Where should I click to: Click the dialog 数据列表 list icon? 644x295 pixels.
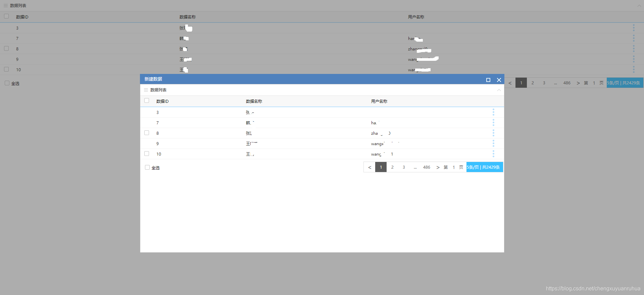(x=146, y=90)
